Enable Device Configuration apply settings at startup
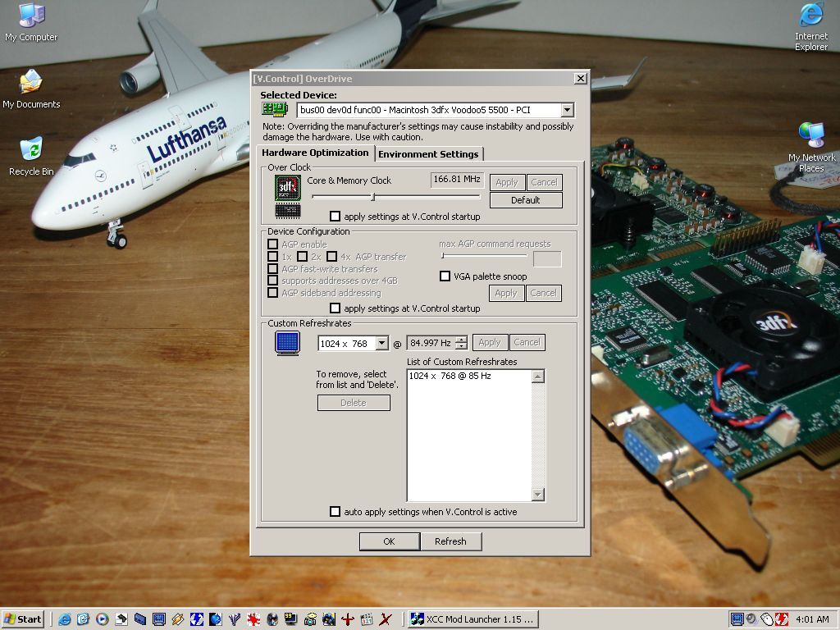Viewport: 840px width, 630px height. pos(336,308)
